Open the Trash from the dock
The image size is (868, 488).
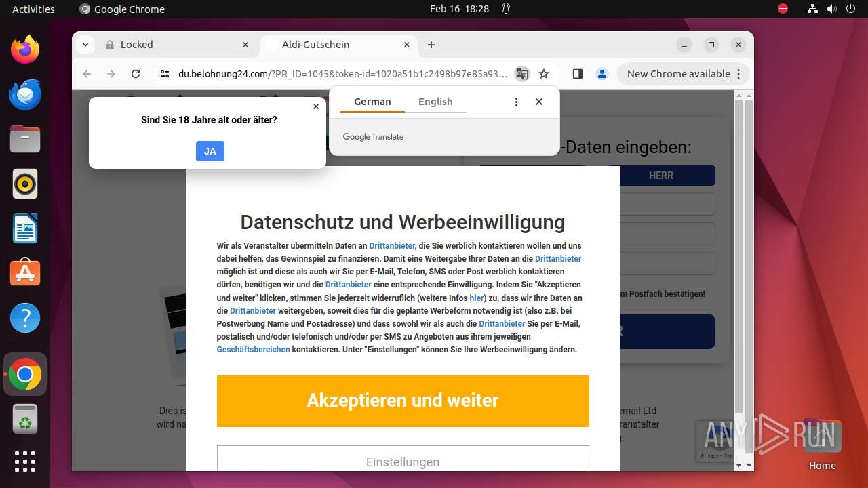coord(25,420)
